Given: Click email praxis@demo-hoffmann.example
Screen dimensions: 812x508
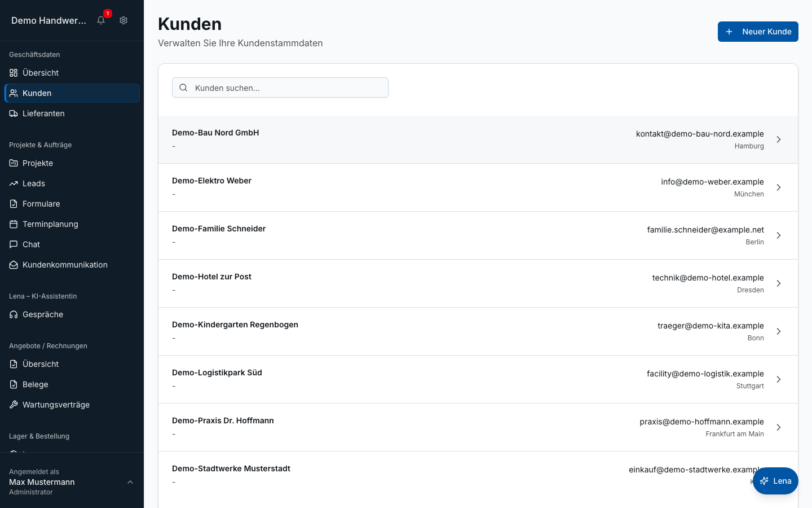Looking at the screenshot, I should 701,422.
